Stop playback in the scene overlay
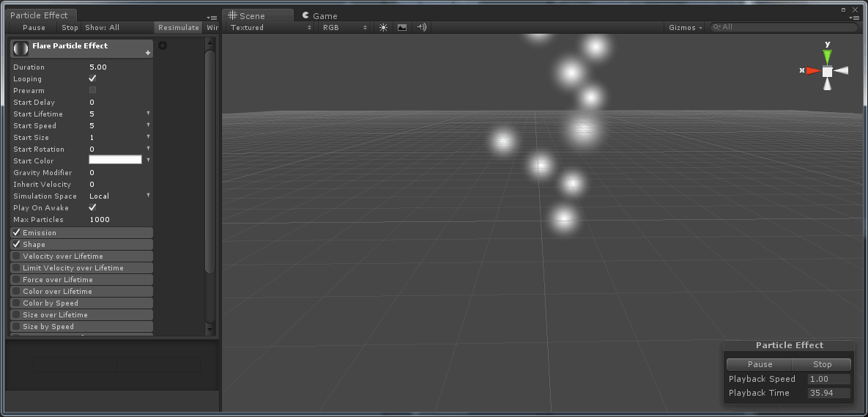 (822, 364)
